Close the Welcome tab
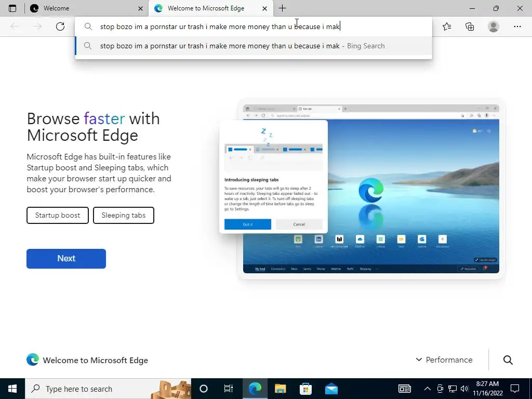The width and height of the screenshot is (532, 399). 140,9
